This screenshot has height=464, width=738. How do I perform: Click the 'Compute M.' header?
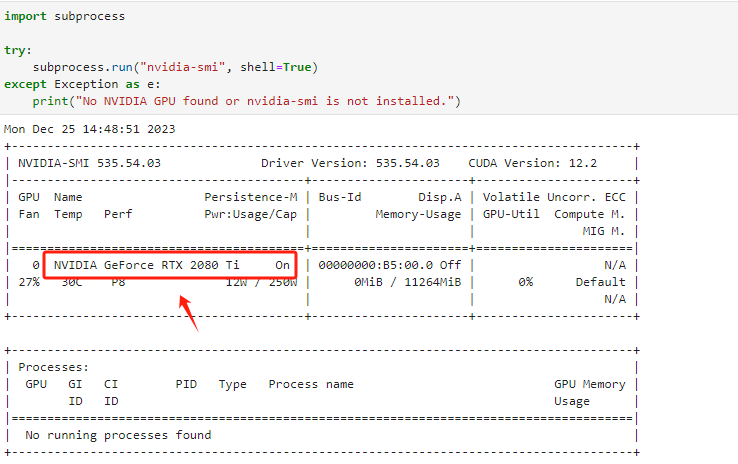pyautogui.click(x=590, y=214)
